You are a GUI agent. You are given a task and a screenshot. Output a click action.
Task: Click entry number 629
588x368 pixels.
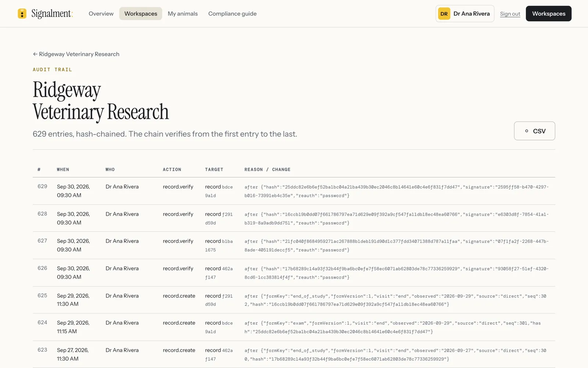pos(42,187)
